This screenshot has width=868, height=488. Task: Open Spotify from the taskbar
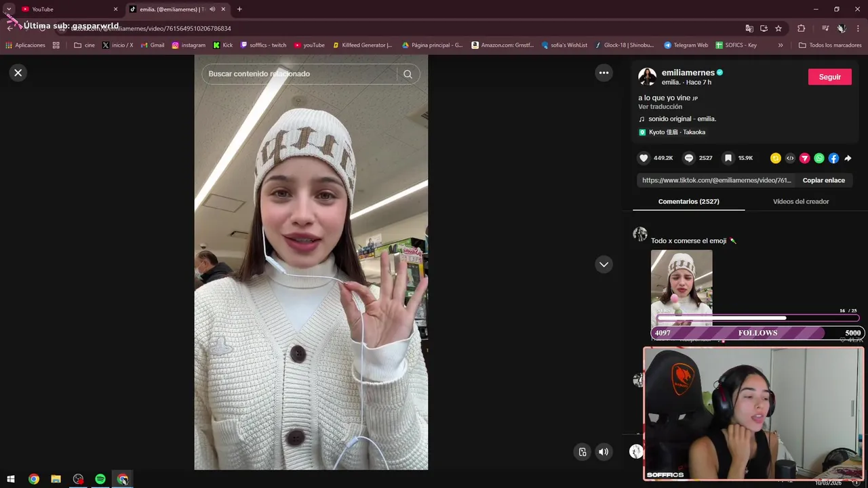pos(100,479)
